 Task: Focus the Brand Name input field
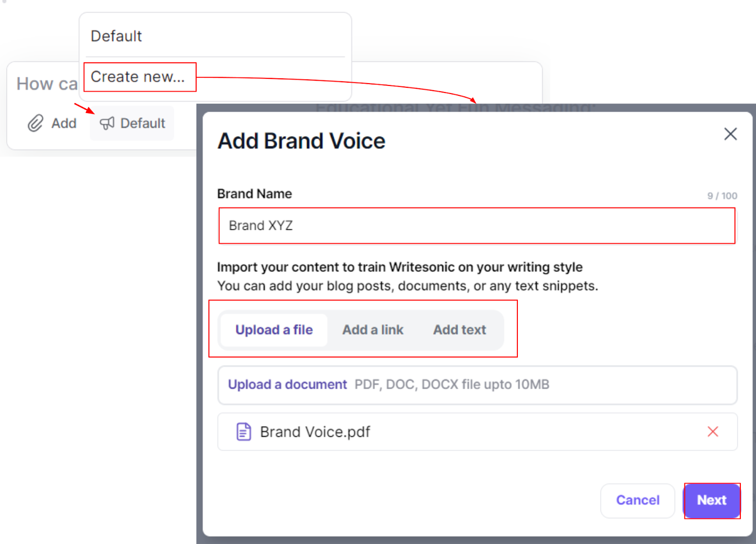click(x=477, y=226)
